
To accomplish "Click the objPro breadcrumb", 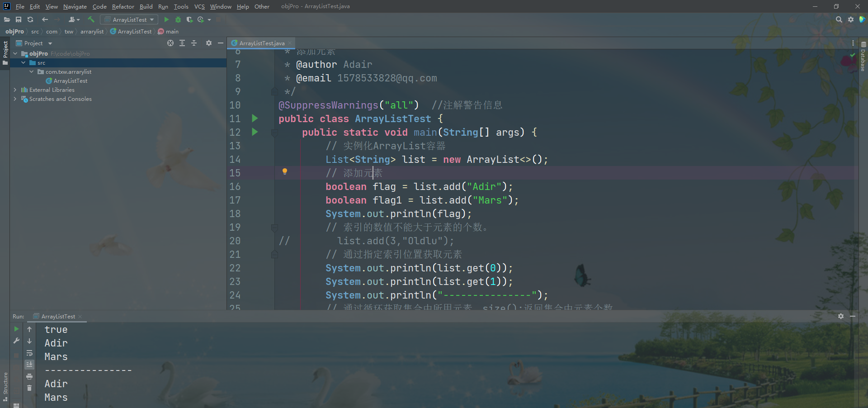I will (x=14, y=31).
